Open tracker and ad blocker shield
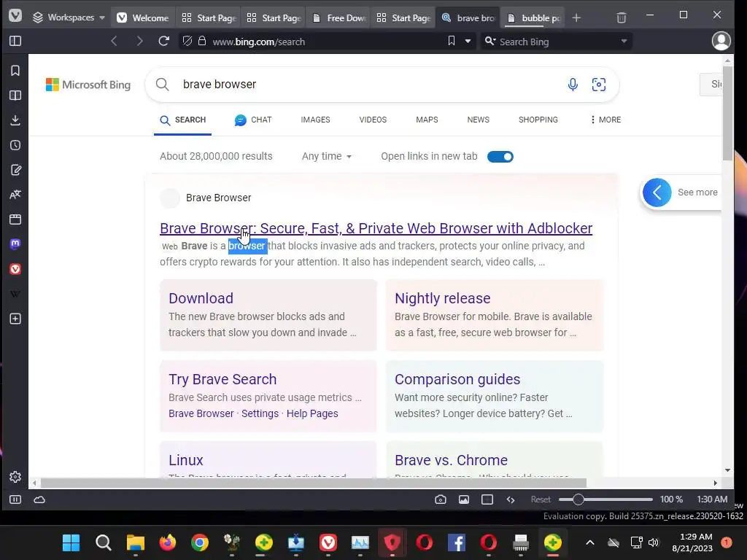Image resolution: width=747 pixels, height=560 pixels. (x=187, y=42)
